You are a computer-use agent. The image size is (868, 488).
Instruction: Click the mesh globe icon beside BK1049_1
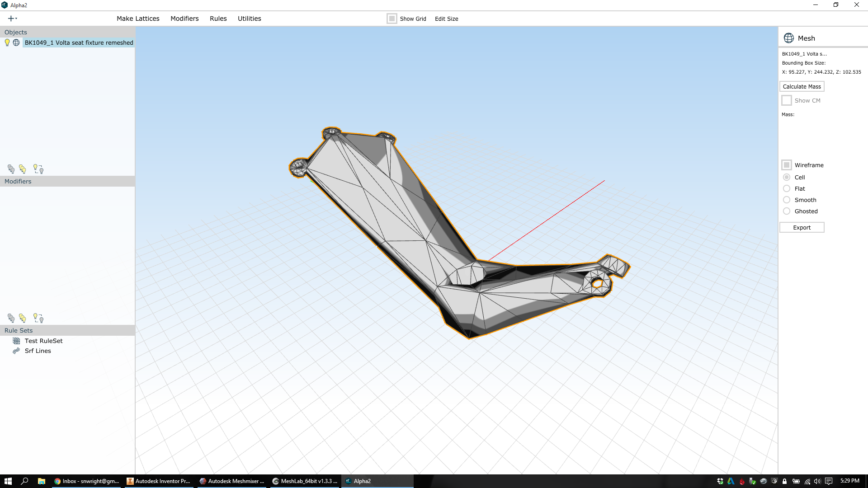[x=16, y=42]
